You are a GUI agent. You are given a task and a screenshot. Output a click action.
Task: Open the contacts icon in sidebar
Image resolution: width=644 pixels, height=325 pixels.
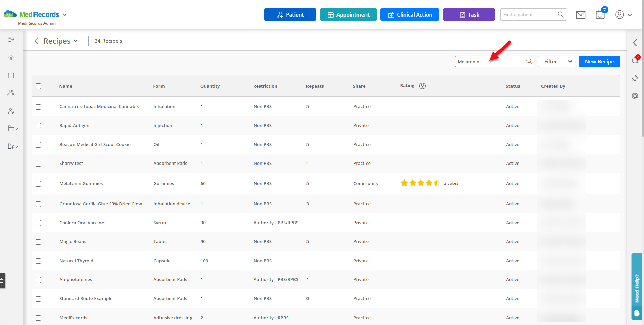click(11, 111)
